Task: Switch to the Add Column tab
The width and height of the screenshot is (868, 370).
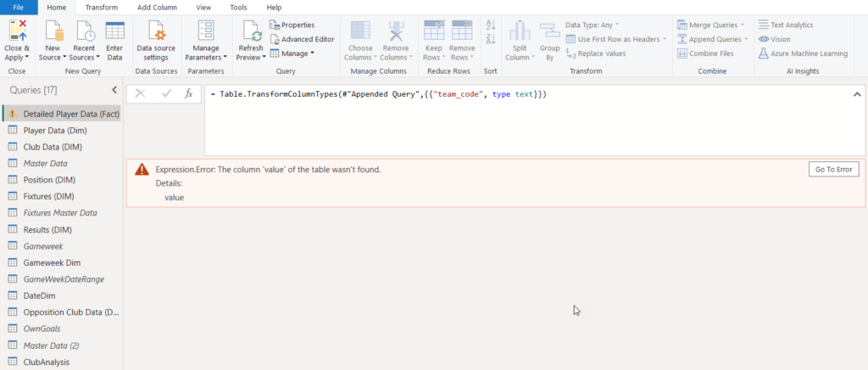Action: click(157, 7)
